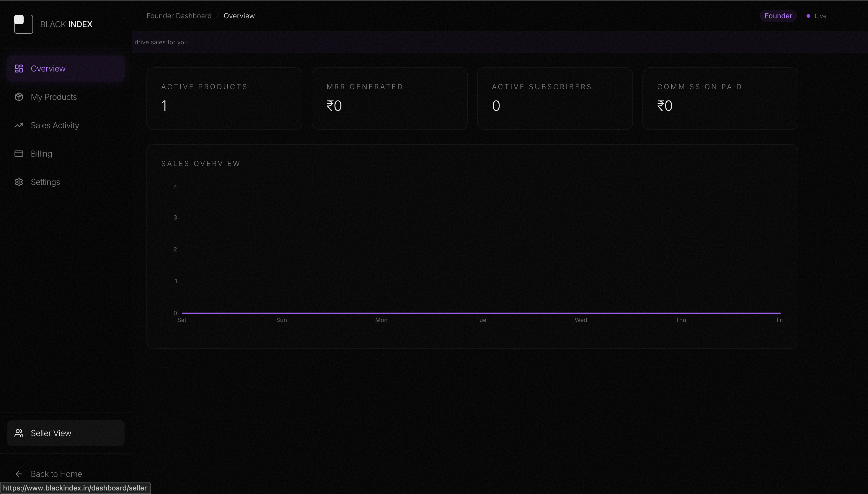Viewport: 868px width, 494px height.
Task: Open the Billing section
Action: tap(66, 154)
